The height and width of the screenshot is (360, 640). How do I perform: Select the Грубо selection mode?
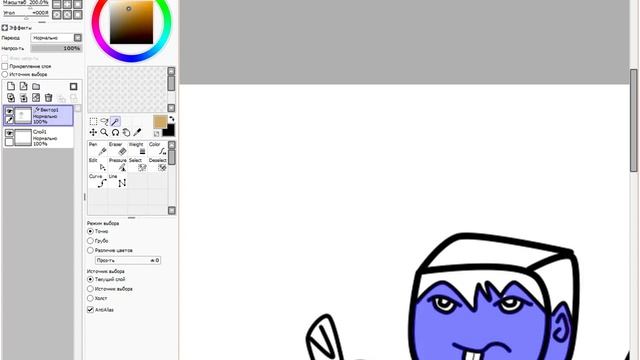point(90,240)
